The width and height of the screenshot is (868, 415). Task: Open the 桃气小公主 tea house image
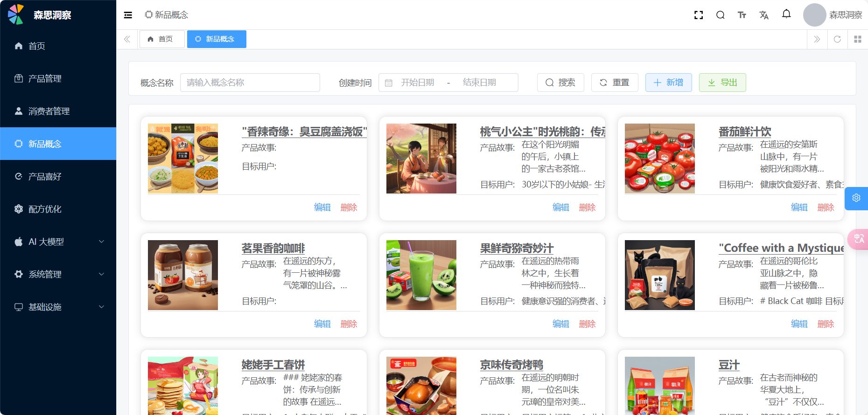point(421,159)
